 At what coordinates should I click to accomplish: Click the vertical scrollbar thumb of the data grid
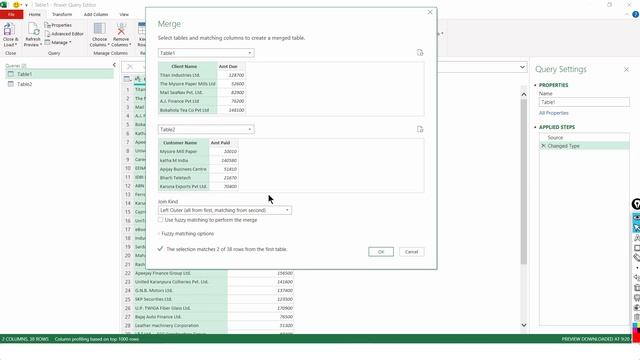tap(524, 182)
